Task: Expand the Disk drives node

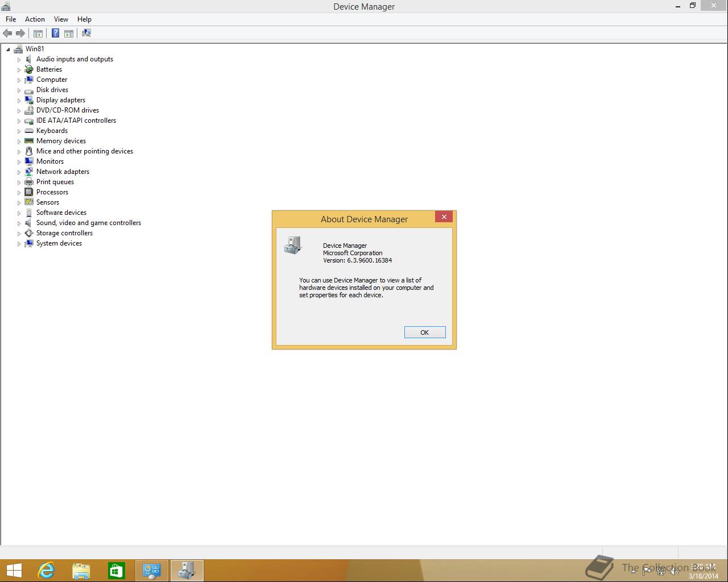Action: click(19, 90)
